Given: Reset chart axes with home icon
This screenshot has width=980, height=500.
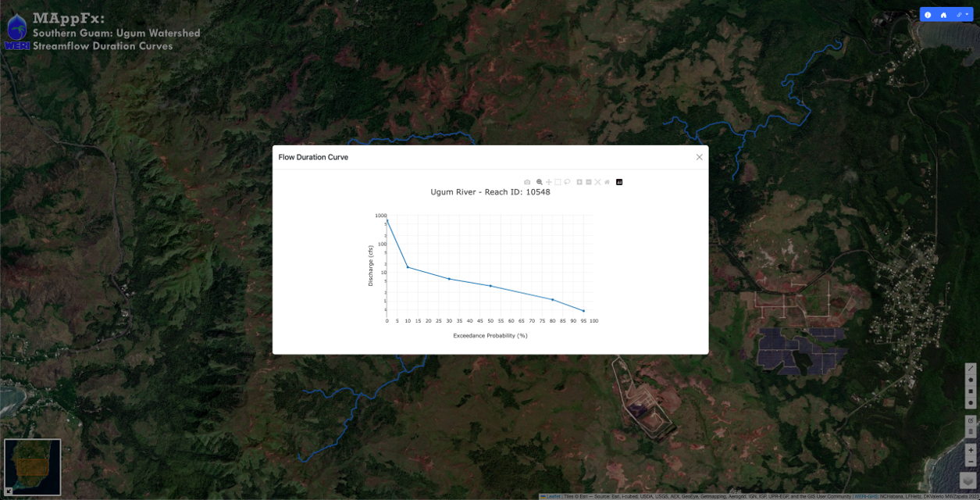Looking at the screenshot, I should pyautogui.click(x=608, y=182).
